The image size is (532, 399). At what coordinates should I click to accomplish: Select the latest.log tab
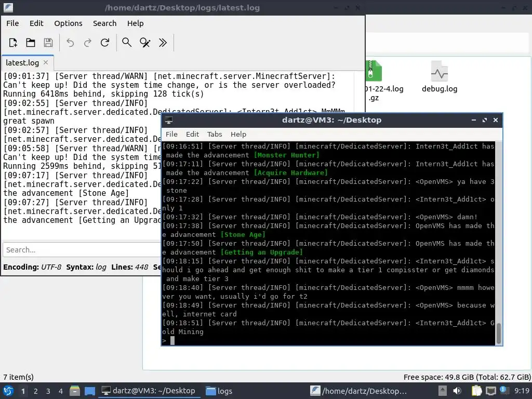click(x=22, y=63)
